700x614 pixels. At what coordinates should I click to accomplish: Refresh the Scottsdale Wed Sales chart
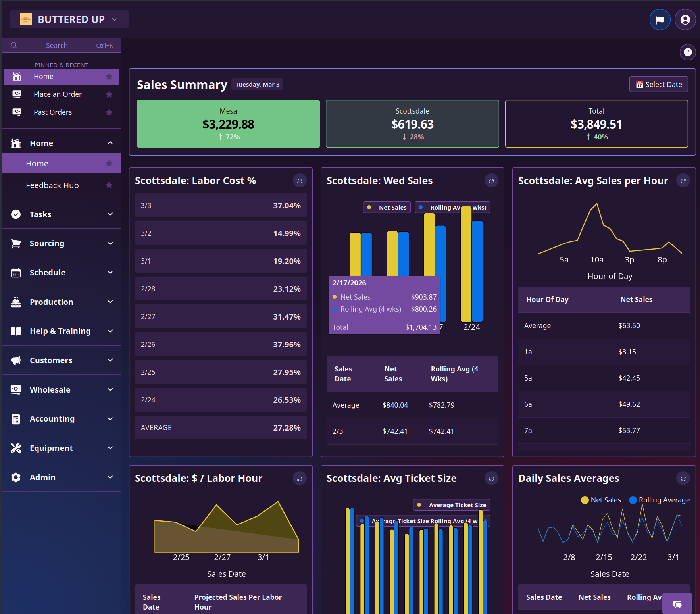click(x=491, y=181)
